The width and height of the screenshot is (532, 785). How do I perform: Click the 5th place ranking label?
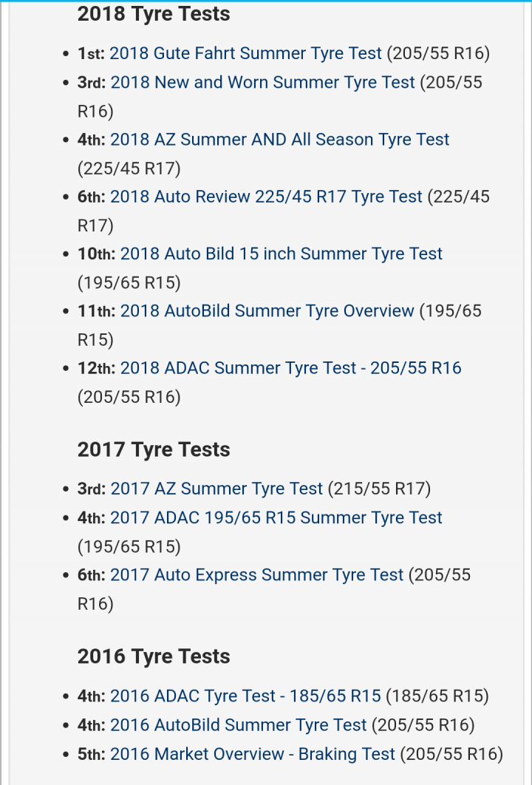(92, 753)
